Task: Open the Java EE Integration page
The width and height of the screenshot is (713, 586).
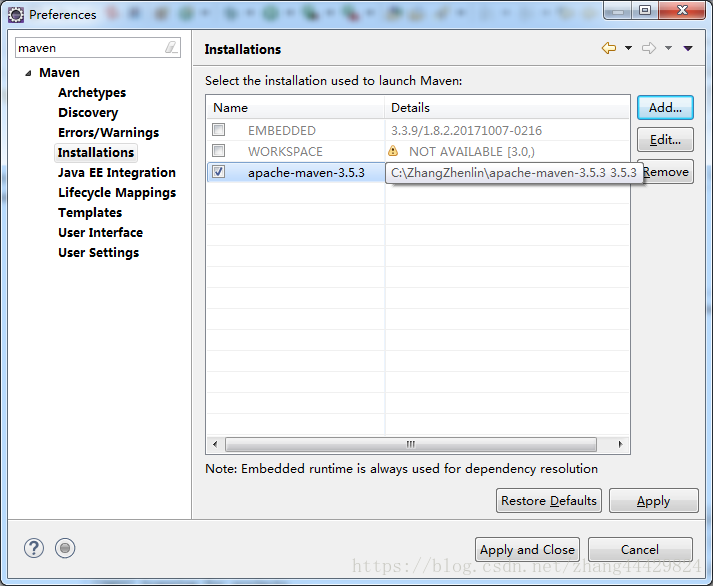Action: (x=117, y=173)
